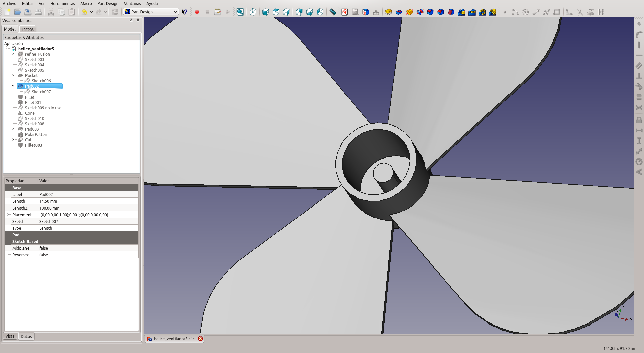The height and width of the screenshot is (353, 644).
Task: Open the Part Design menu
Action: pos(108,4)
